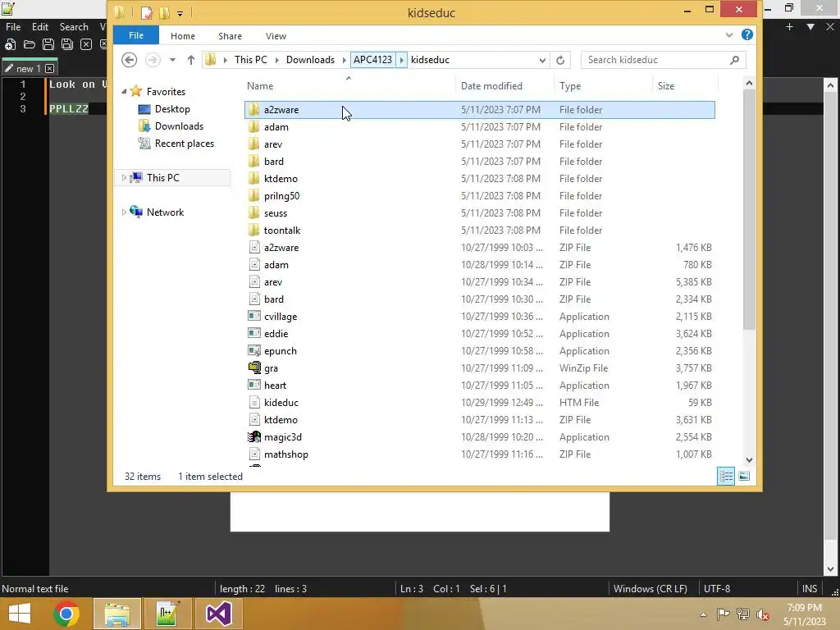The image size is (840, 630).
Task: Expand the arrow after APC4123 breadcrumb
Action: point(401,59)
